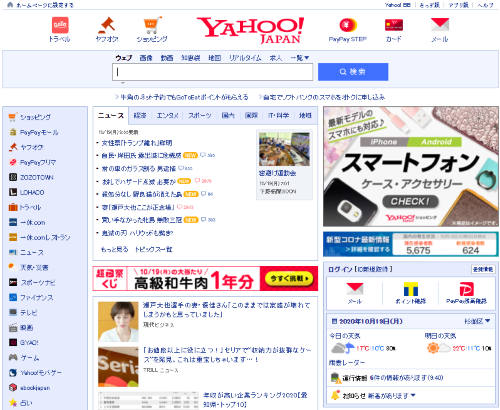Screen dimensions: 500x410
Task: Open the top ショッピング cart icon
Action: tap(152, 25)
